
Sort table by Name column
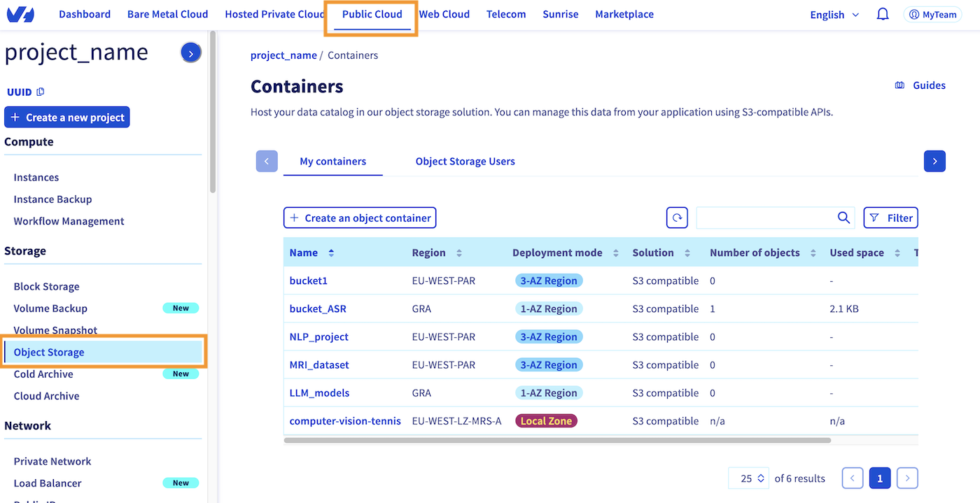[331, 253]
